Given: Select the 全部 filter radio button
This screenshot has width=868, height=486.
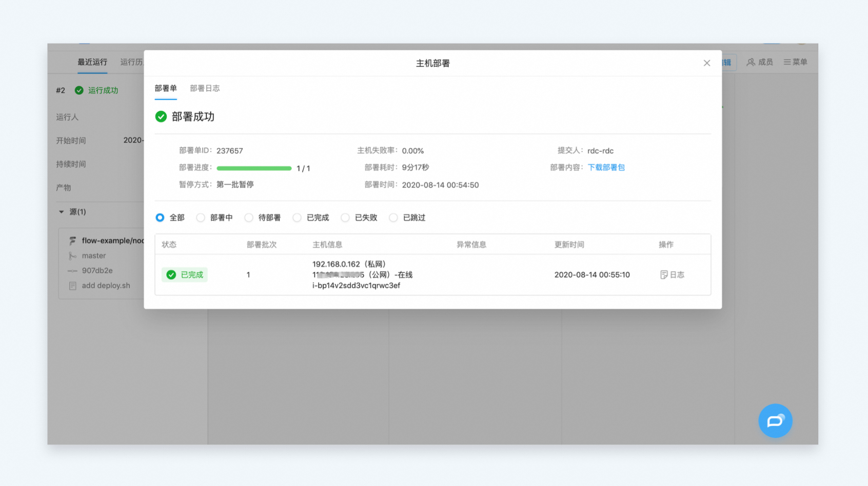Looking at the screenshot, I should (160, 217).
